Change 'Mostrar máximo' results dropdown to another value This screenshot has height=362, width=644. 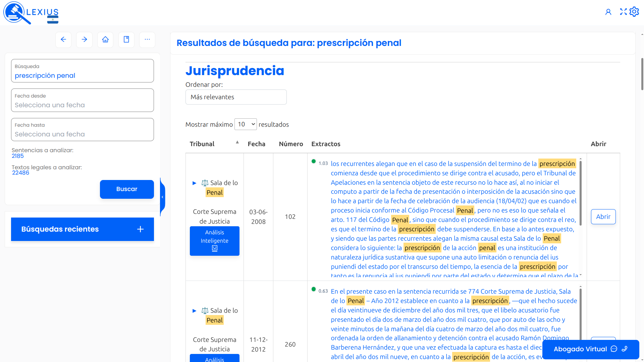point(246,124)
